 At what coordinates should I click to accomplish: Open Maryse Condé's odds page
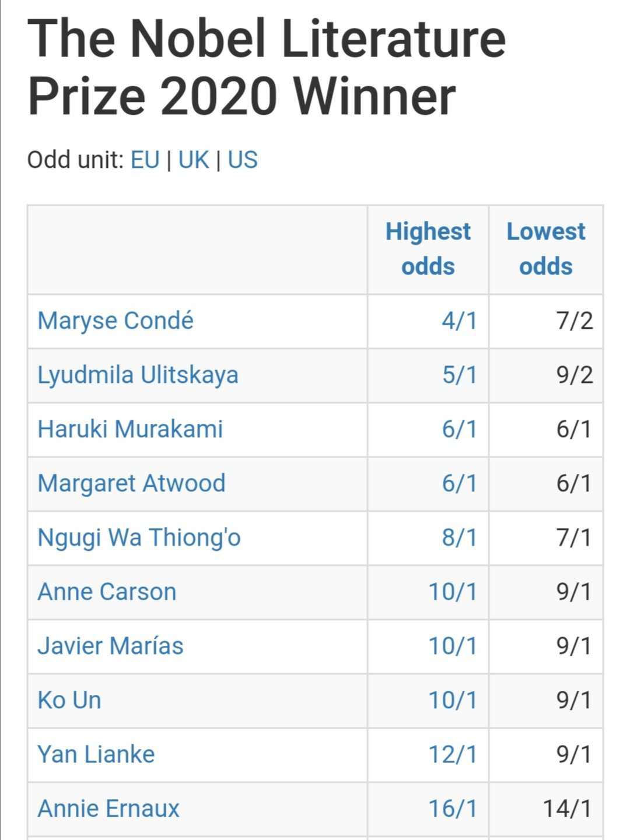point(116,321)
